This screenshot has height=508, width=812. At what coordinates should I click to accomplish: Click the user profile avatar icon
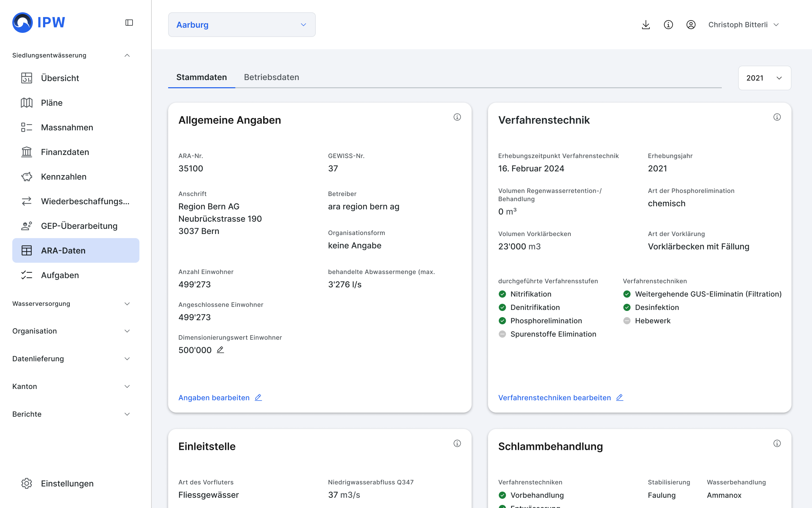(x=691, y=25)
